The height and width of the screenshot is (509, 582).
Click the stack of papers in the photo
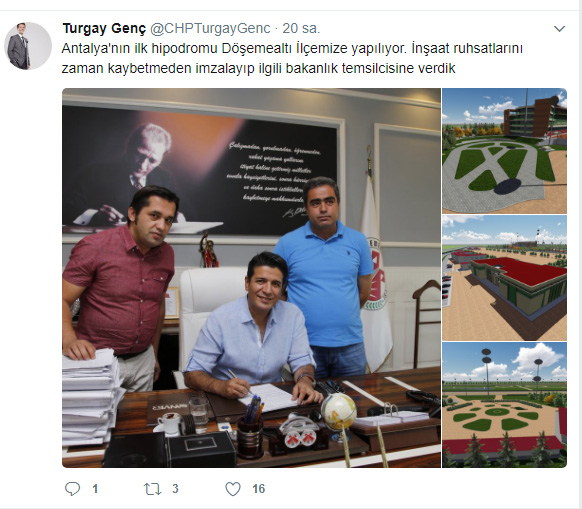pos(91,397)
